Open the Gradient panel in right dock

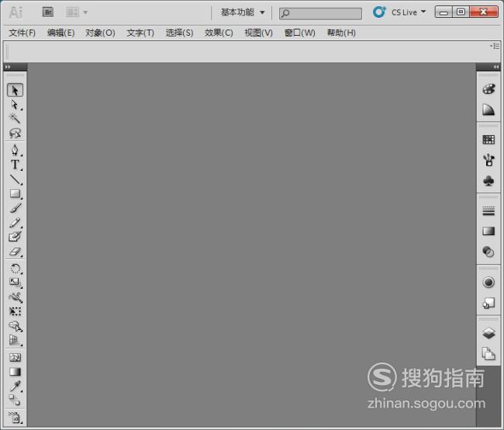488,231
